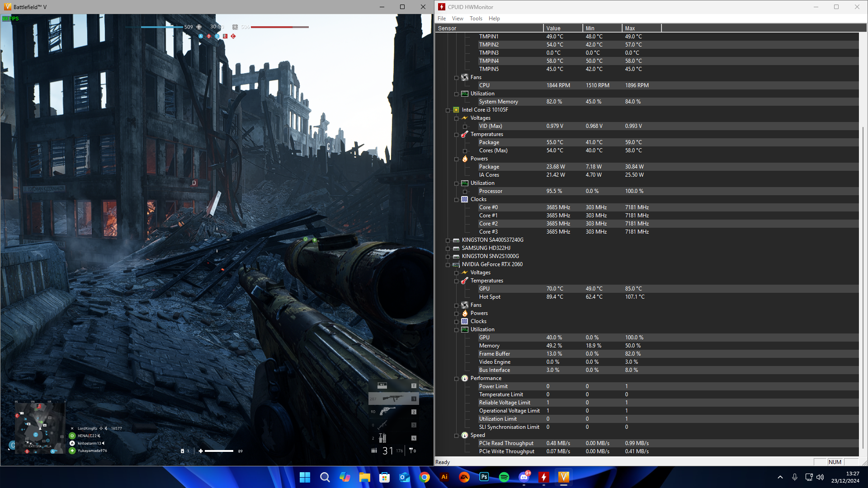Open Adobe Photoshop from taskbar
The height and width of the screenshot is (488, 868).
(484, 477)
